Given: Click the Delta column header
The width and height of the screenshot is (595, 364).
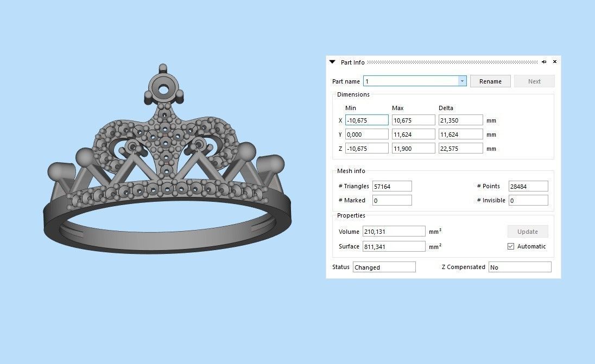Looking at the screenshot, I should 446,108.
